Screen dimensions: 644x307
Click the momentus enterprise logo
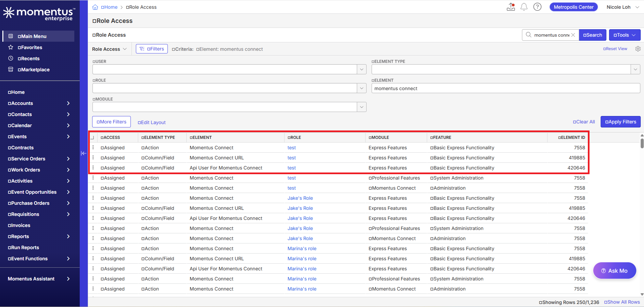[x=39, y=14]
